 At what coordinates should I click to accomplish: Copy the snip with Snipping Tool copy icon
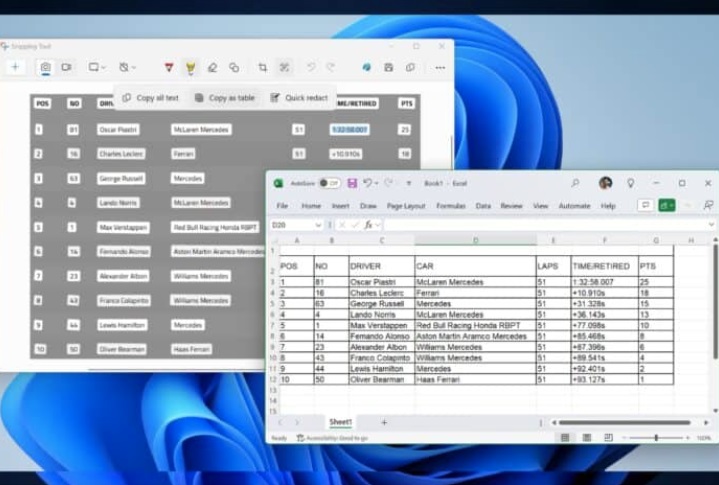click(x=410, y=67)
